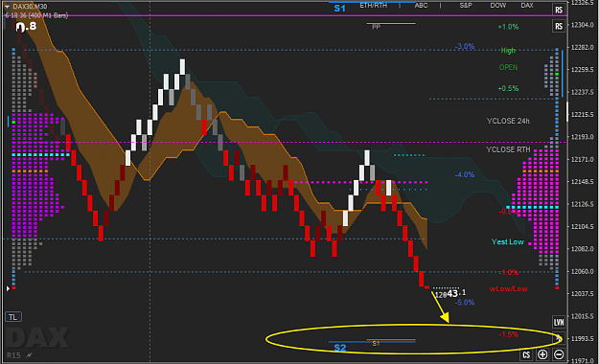Click the RS button in the top button row
Image resolution: width=599 pixels, height=364 pixels.
coord(559,10)
